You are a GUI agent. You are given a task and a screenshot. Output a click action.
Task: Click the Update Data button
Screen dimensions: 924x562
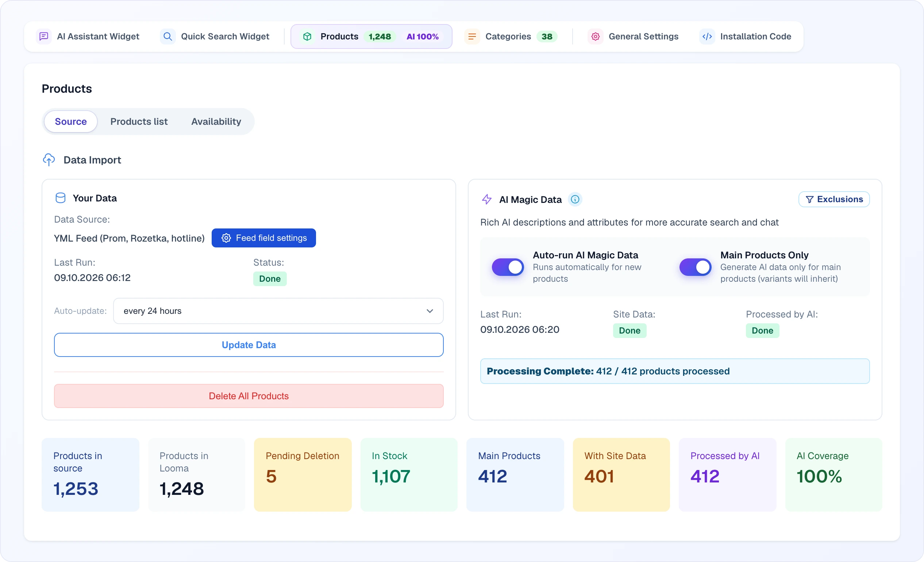[249, 345]
